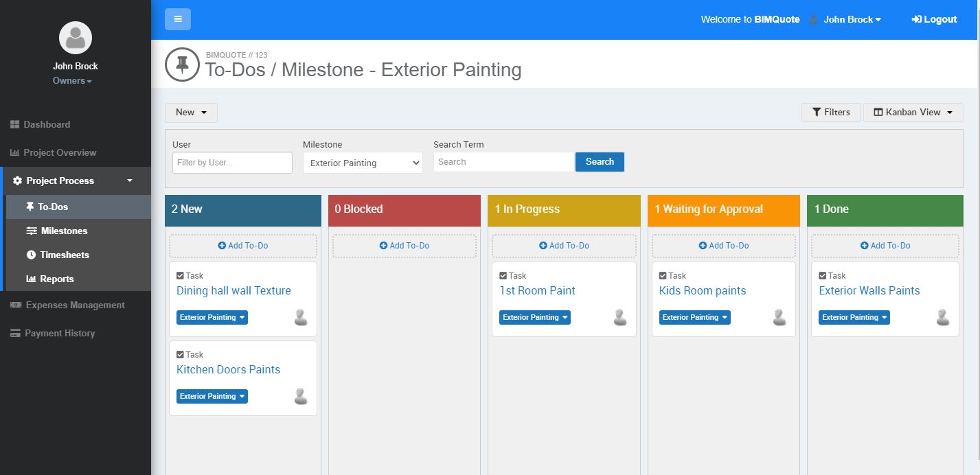Open the Kanban View dropdown
The image size is (980, 475).
[x=913, y=113]
